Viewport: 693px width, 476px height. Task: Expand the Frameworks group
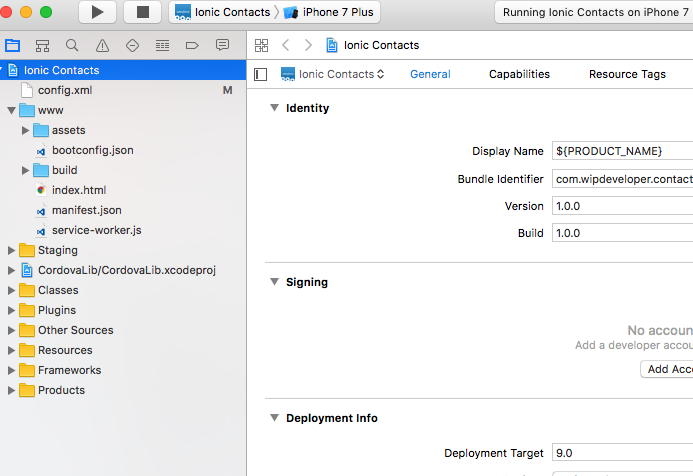[11, 370]
